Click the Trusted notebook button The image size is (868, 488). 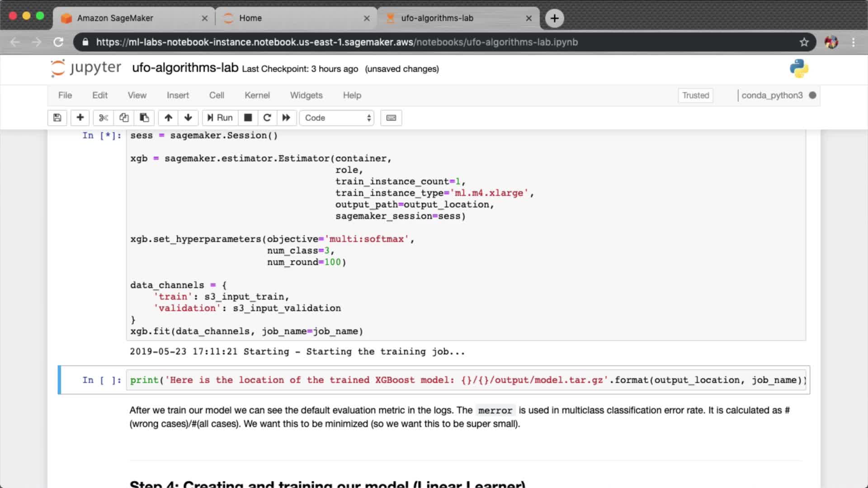[695, 95]
